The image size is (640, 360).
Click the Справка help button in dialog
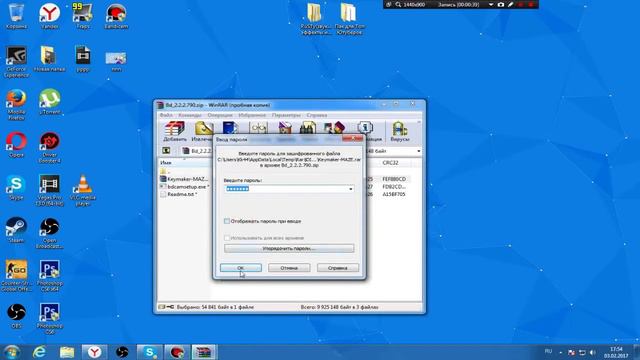(x=338, y=268)
